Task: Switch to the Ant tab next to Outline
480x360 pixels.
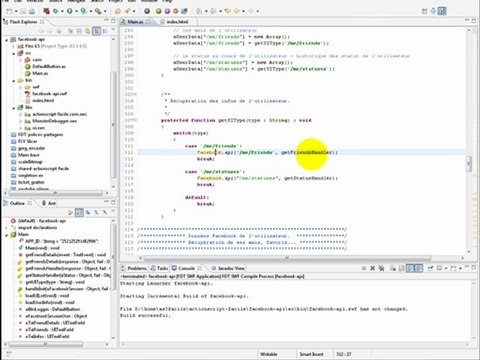Action: pyautogui.click(x=49, y=203)
